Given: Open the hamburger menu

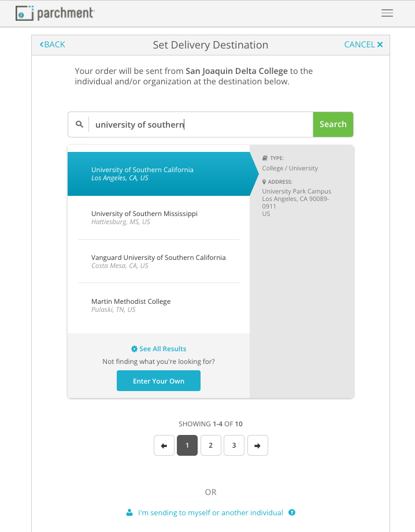Looking at the screenshot, I should 387,13.
